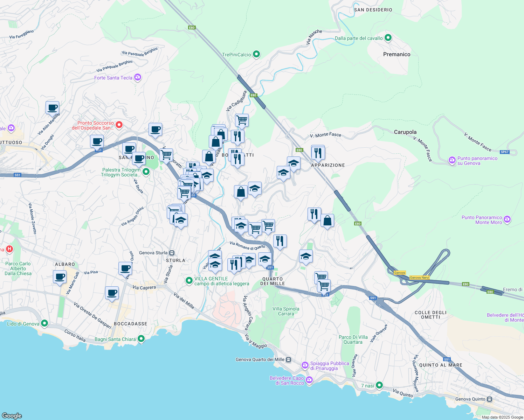Select the coffee cup marker near Boccadasse
524x420 pixels.
point(112,293)
